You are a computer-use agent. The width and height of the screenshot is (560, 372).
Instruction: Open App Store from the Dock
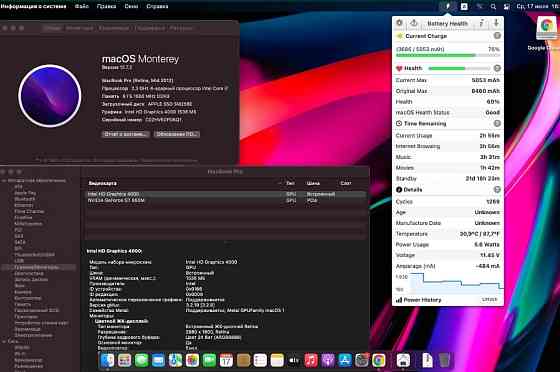tap(345, 360)
